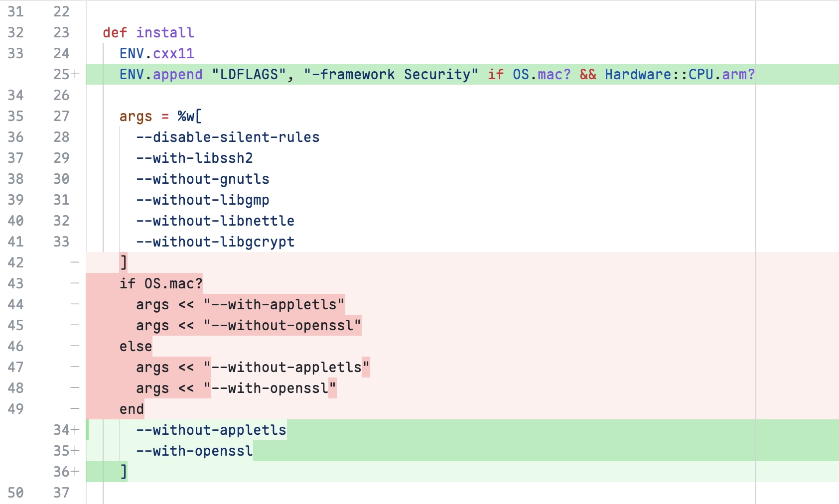The image size is (839, 504).
Task: Click the "install" method name
Action: coord(165,32)
